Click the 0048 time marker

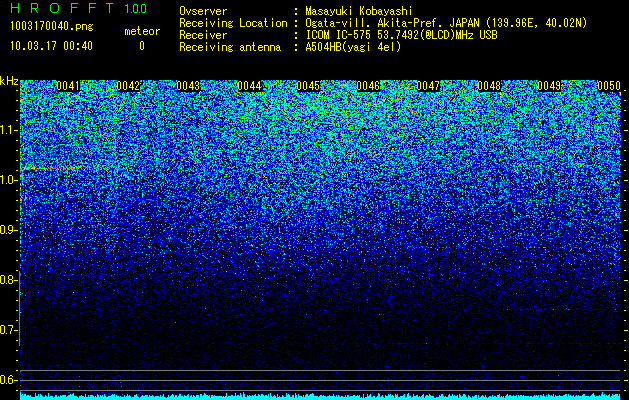(489, 86)
